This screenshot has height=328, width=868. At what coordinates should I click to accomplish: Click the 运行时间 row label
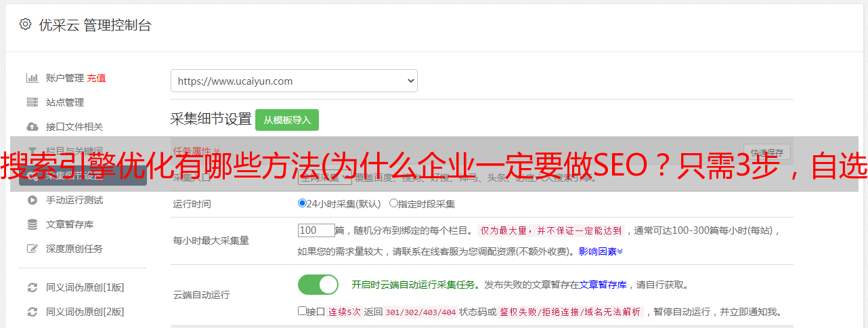[192, 203]
